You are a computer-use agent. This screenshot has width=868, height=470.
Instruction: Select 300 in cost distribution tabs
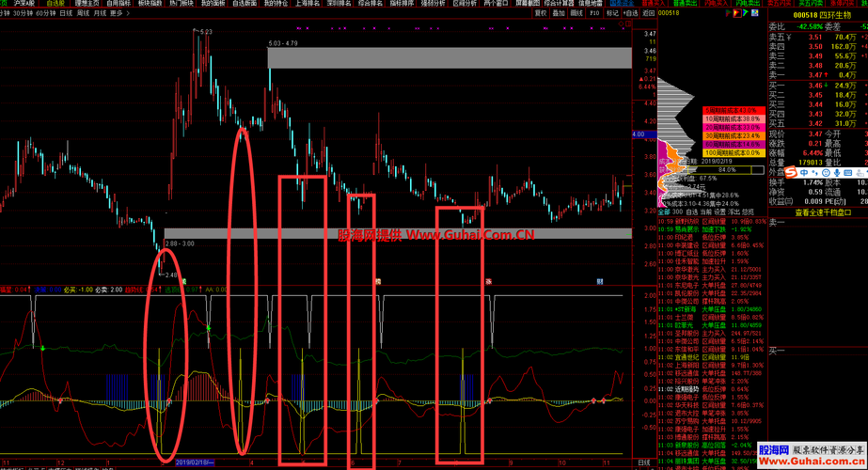click(678, 212)
